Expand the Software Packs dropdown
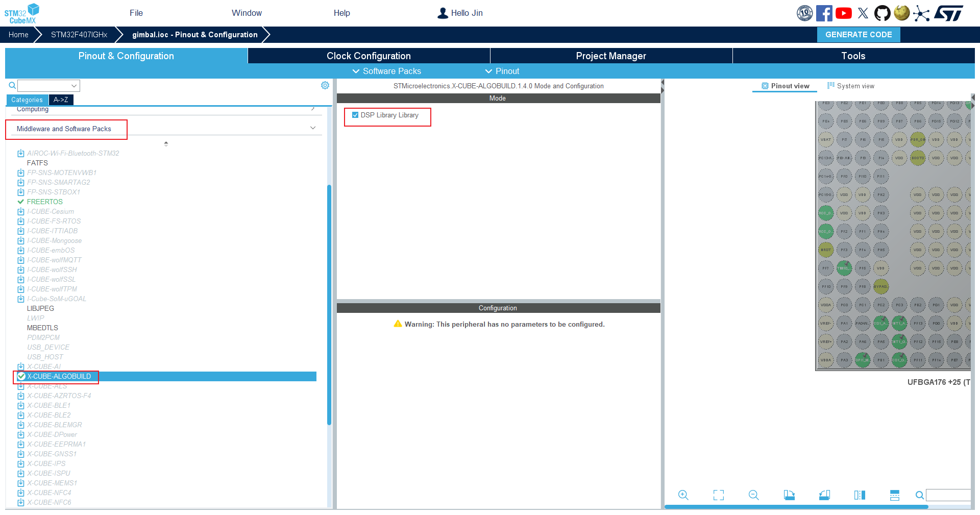The width and height of the screenshot is (980, 515). click(x=387, y=71)
